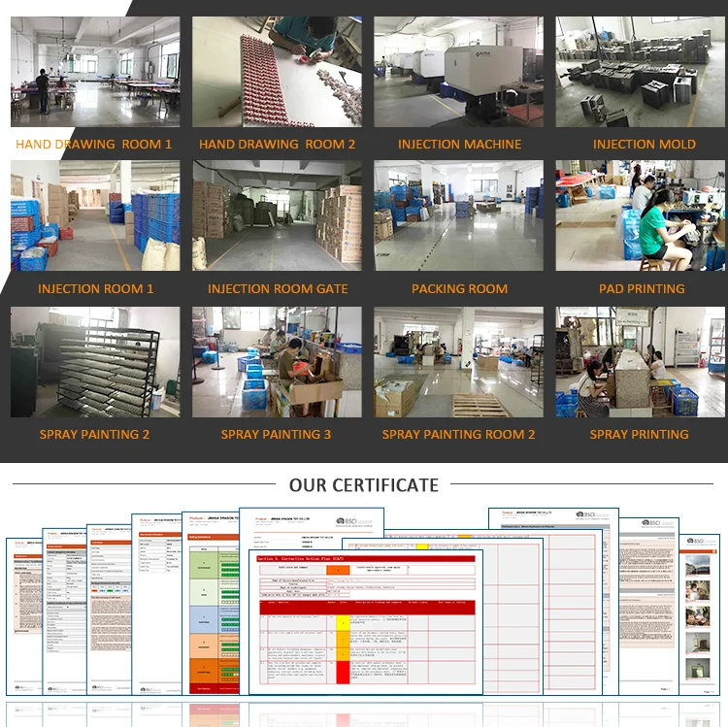The height and width of the screenshot is (727, 728).
Task: Click the 'PAD PRINTING' caption
Action: [642, 288]
